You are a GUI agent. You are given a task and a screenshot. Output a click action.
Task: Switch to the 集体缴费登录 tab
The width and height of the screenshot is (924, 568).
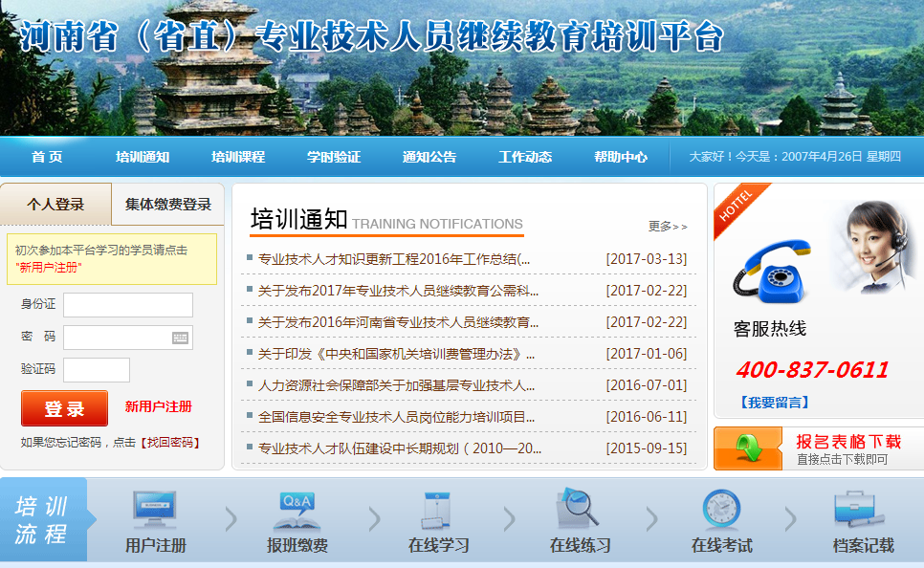(x=168, y=205)
